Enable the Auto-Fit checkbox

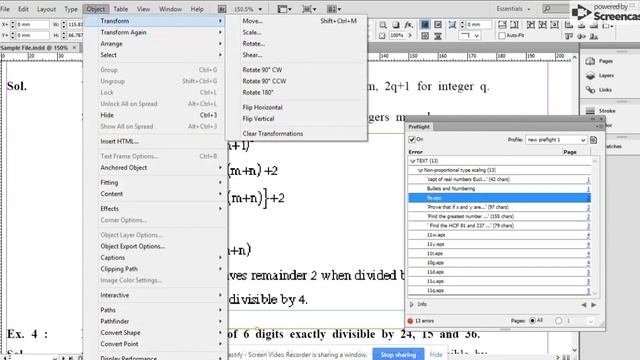tap(502, 36)
